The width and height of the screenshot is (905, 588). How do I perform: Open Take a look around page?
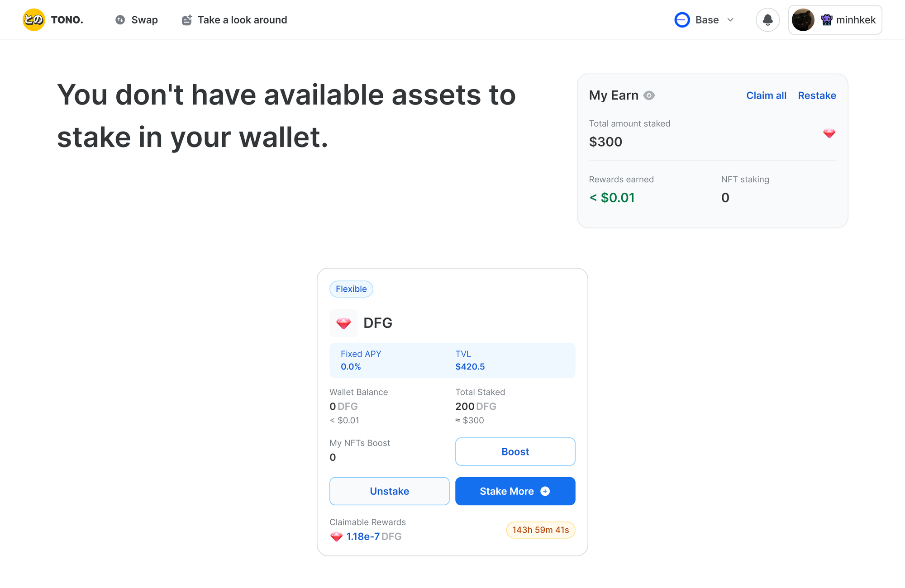pos(234,20)
